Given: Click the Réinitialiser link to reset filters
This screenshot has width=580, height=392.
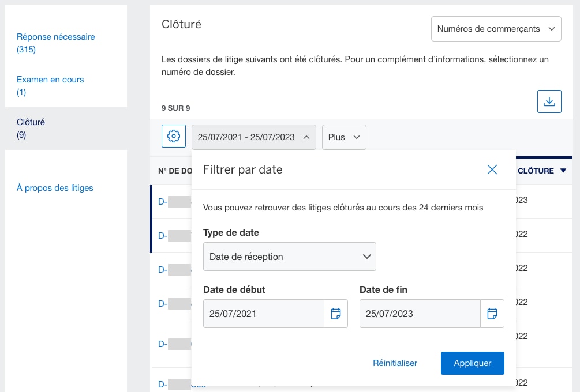Looking at the screenshot, I should click(395, 363).
